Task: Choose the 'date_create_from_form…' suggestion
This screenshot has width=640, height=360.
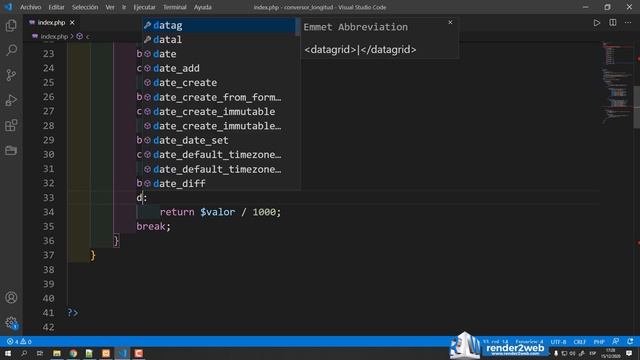Action: 218,97
